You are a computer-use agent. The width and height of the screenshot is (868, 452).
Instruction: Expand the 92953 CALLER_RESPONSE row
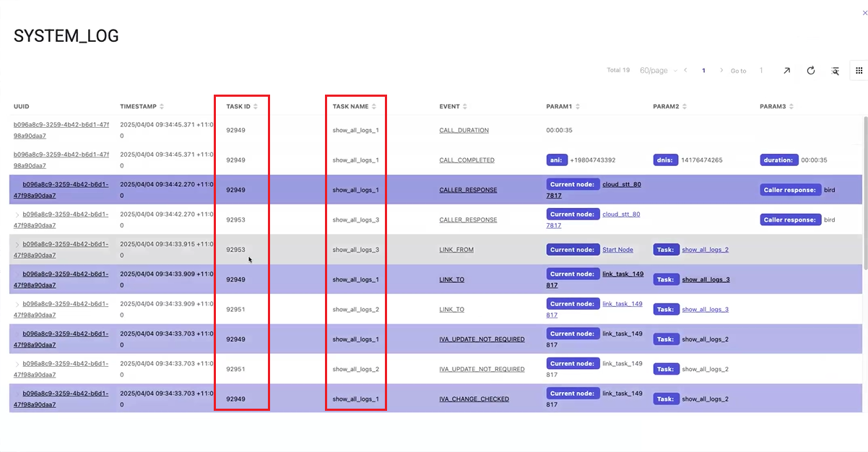pyautogui.click(x=17, y=214)
